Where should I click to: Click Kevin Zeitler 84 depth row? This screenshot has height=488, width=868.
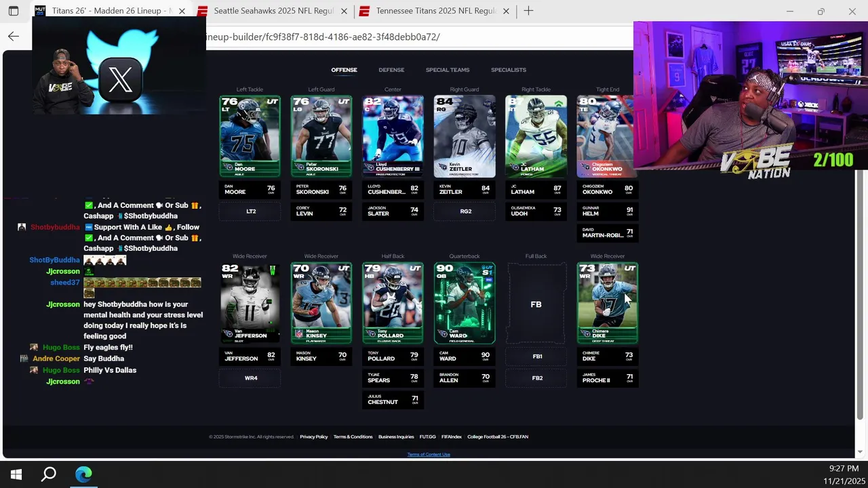465,190
